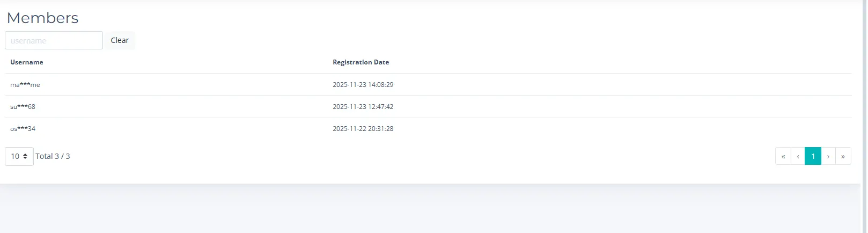The width and height of the screenshot is (868, 233).
Task: Open the page size dropdown showing 10
Action: pyautogui.click(x=19, y=156)
